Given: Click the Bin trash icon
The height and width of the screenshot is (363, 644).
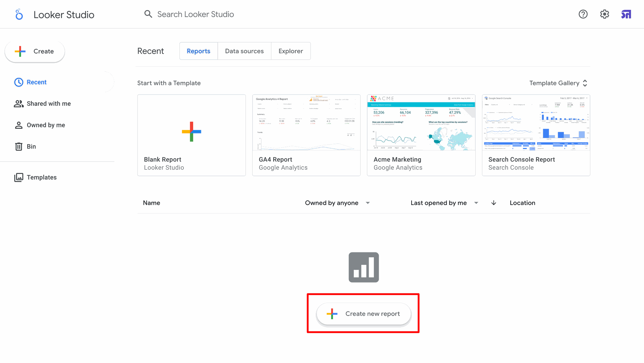Looking at the screenshot, I should click(19, 146).
